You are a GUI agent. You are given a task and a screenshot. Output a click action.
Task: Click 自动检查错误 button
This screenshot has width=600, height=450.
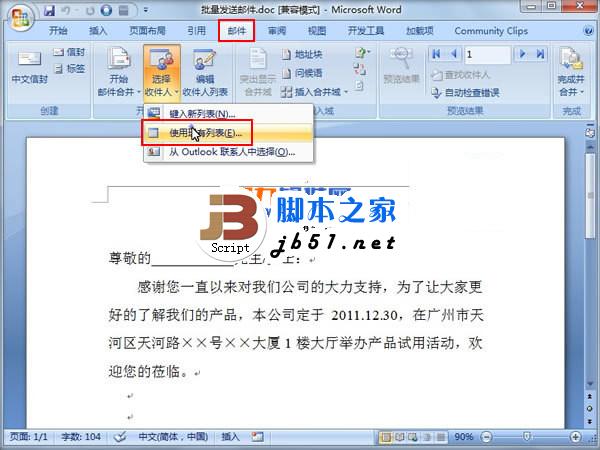click(465, 93)
